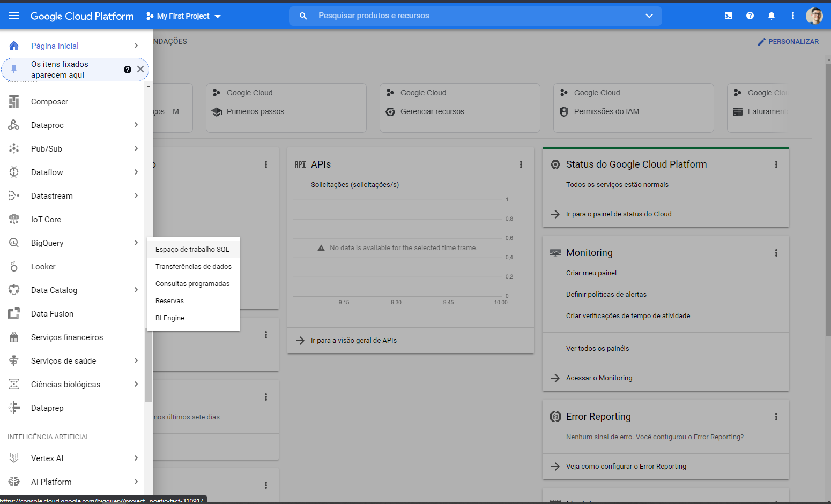Click the Vertex AI icon in sidebar
Image resolution: width=831 pixels, height=504 pixels.
(14, 458)
